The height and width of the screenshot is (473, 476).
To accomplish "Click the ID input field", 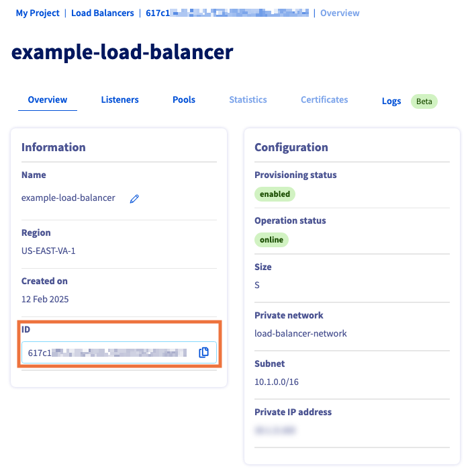I will pos(119,352).
